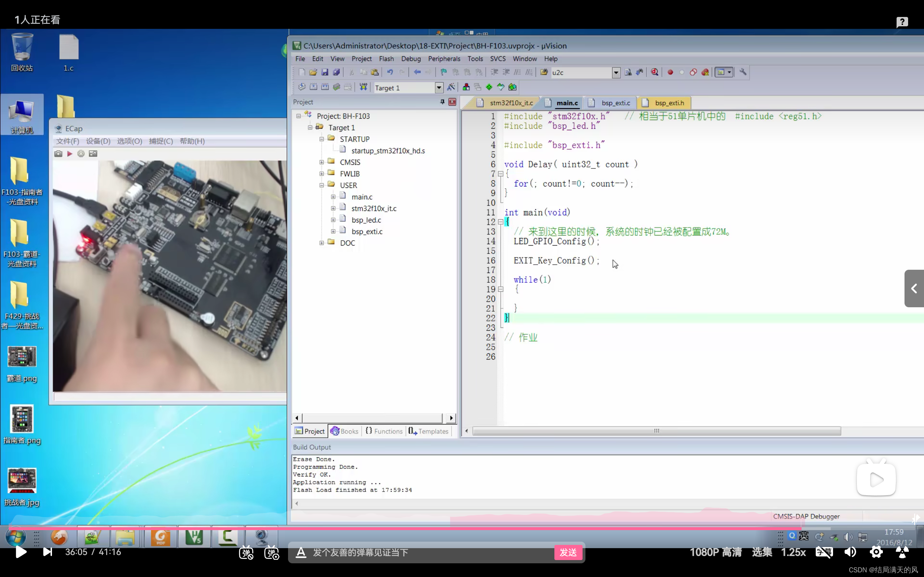Viewport: 924px width, 577px height.
Task: Collapse the USER folder node
Action: 322,185
